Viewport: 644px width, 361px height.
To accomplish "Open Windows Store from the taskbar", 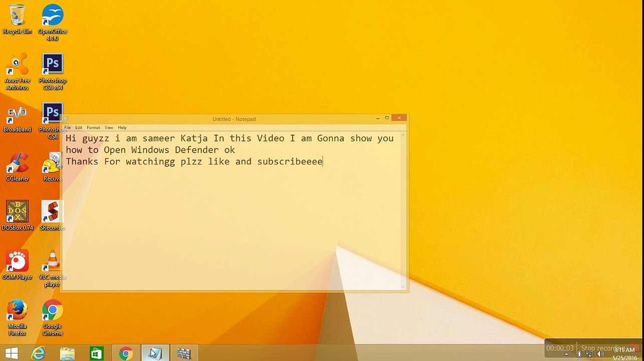I will click(96, 353).
